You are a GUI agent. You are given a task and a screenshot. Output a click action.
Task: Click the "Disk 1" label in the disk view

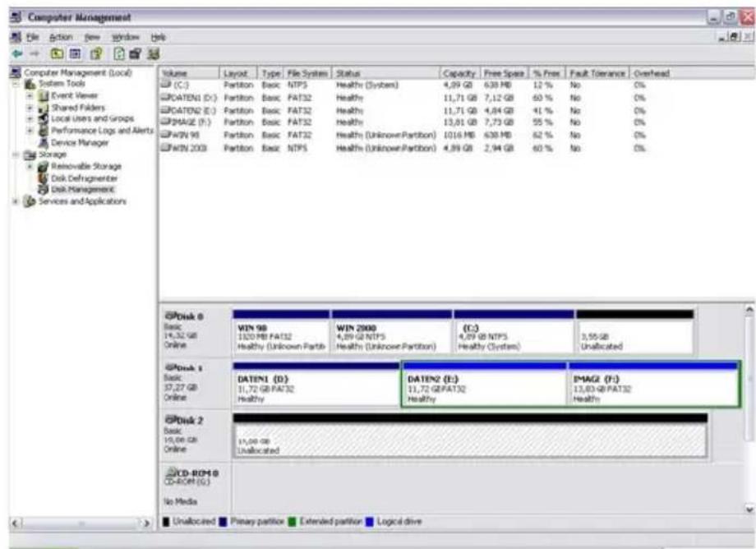[x=190, y=367]
